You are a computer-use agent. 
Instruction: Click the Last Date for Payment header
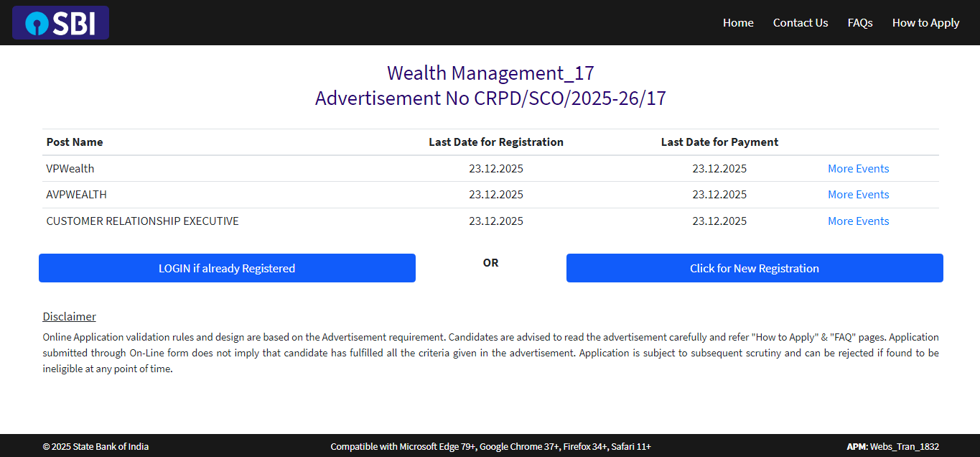(719, 142)
